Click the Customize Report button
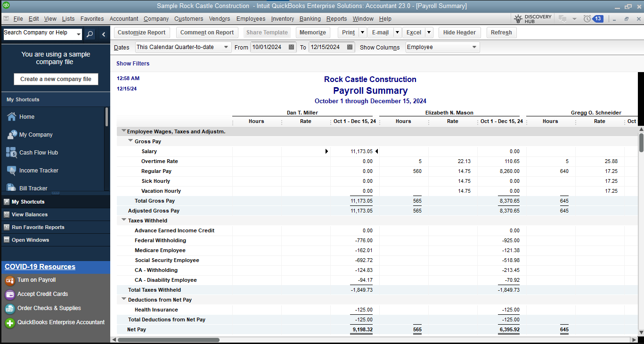The image size is (644, 344). pos(141,33)
